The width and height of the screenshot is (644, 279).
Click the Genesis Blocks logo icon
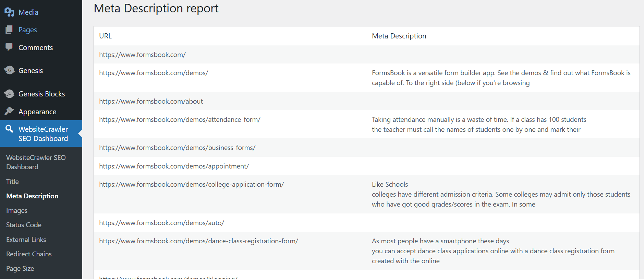pos(9,94)
